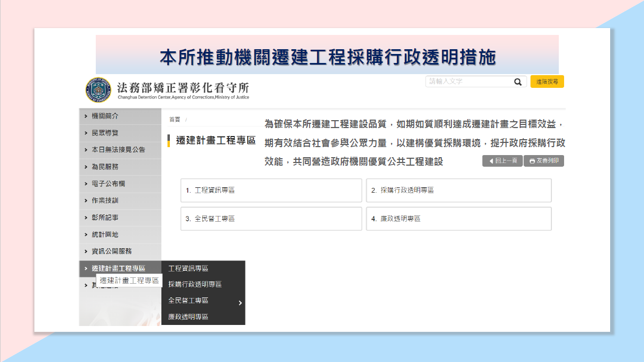The width and height of the screenshot is (644, 362).
Task: Select the 4. 廉政透明專區 card
Action: [x=458, y=219]
